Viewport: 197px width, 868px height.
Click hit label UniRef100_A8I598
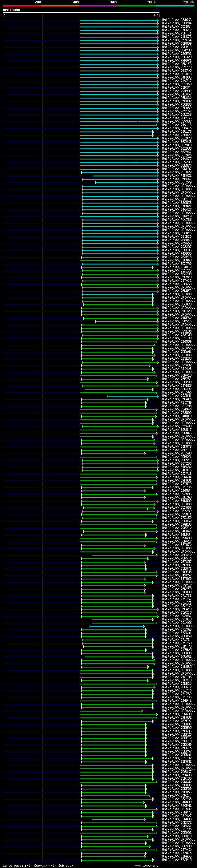click(177, 454)
